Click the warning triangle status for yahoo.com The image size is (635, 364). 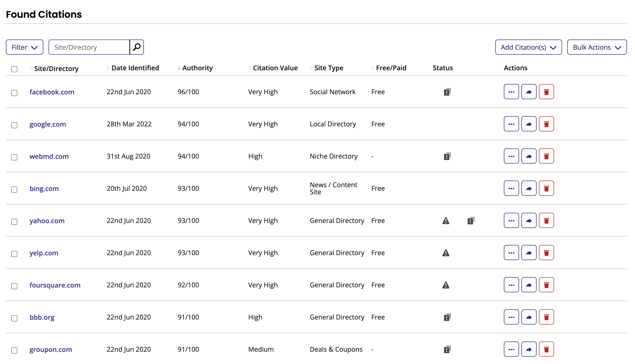click(x=446, y=221)
